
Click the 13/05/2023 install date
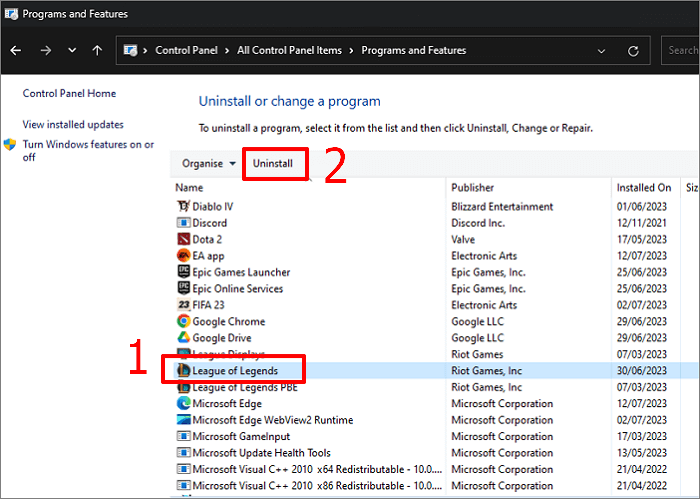[642, 453]
